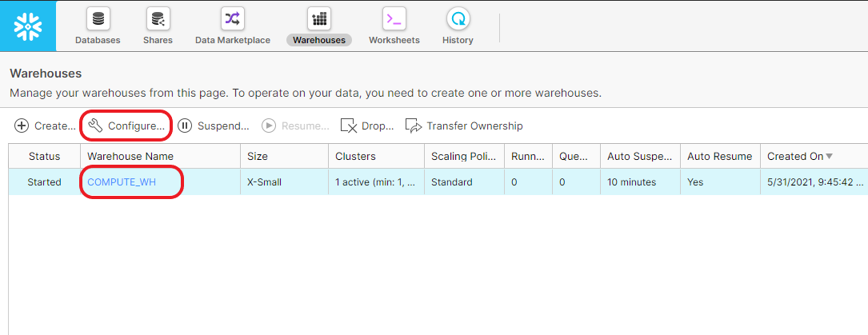Click the Status column header
Image resolution: width=868 pixels, height=335 pixels.
click(44, 156)
